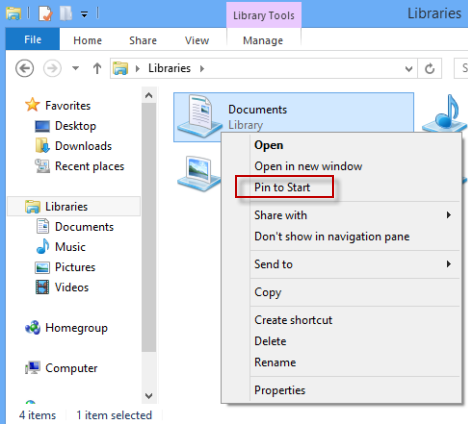Click the Desktop monitor icon
Screen dimensions: 468x424
click(x=42, y=126)
